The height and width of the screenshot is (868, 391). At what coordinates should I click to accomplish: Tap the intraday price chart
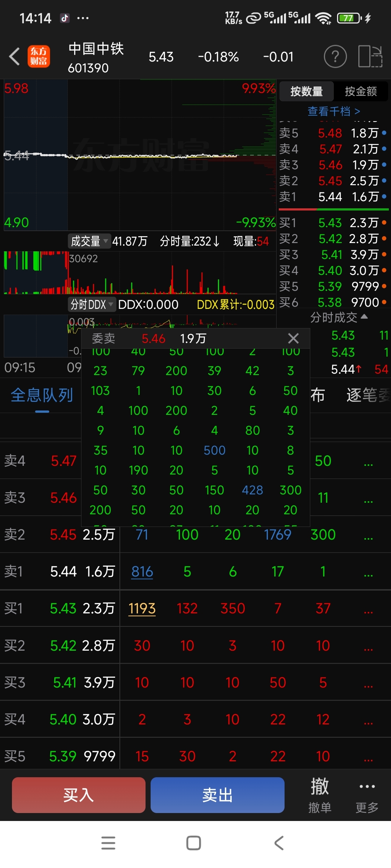[x=140, y=155]
